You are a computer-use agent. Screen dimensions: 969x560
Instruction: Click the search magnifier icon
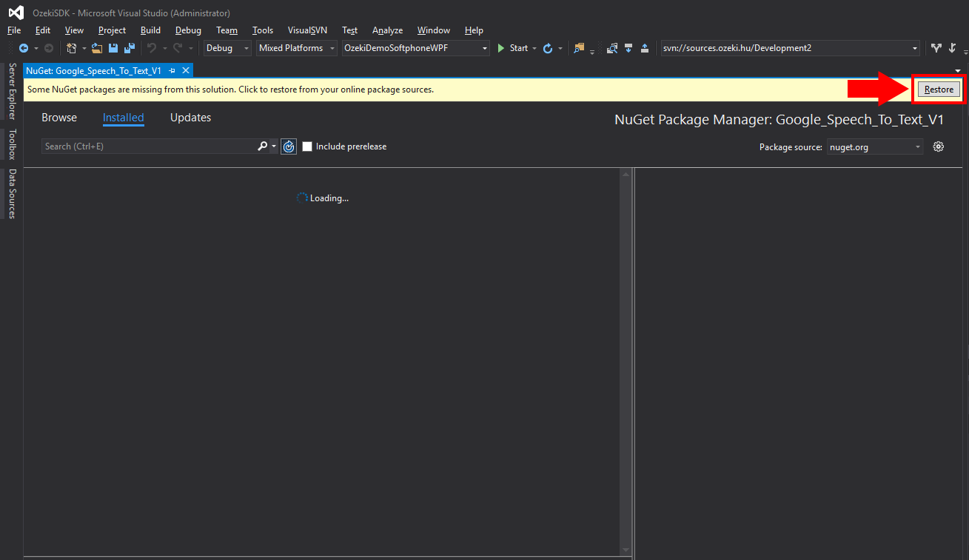262,146
